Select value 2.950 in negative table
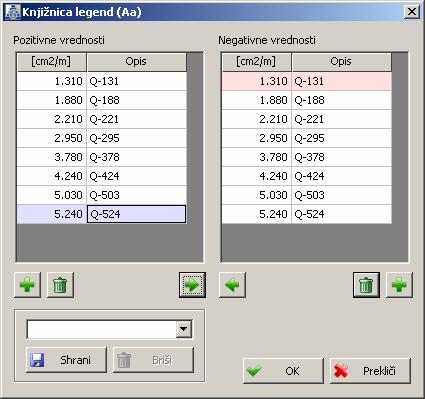425x399 pixels. 257,138
